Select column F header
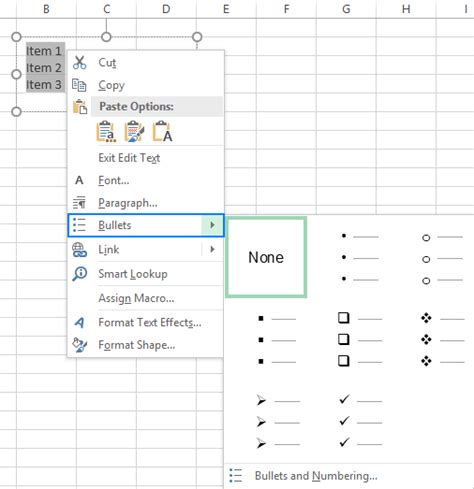The image size is (474, 489). pyautogui.click(x=286, y=9)
